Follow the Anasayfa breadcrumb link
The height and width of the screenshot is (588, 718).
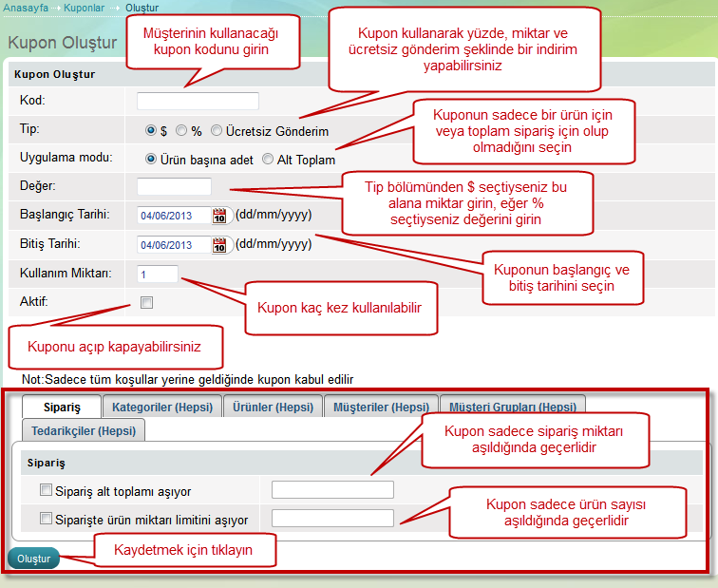pyautogui.click(x=26, y=7)
